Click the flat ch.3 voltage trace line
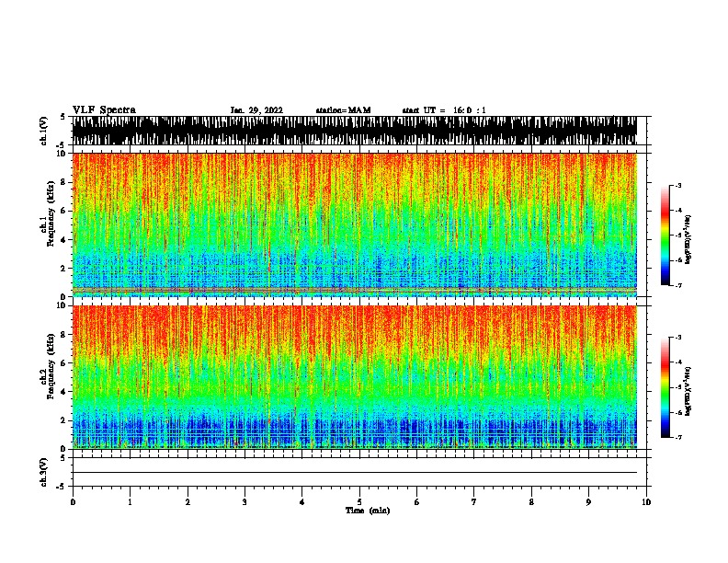This screenshot has height=563, width=728. (355, 473)
